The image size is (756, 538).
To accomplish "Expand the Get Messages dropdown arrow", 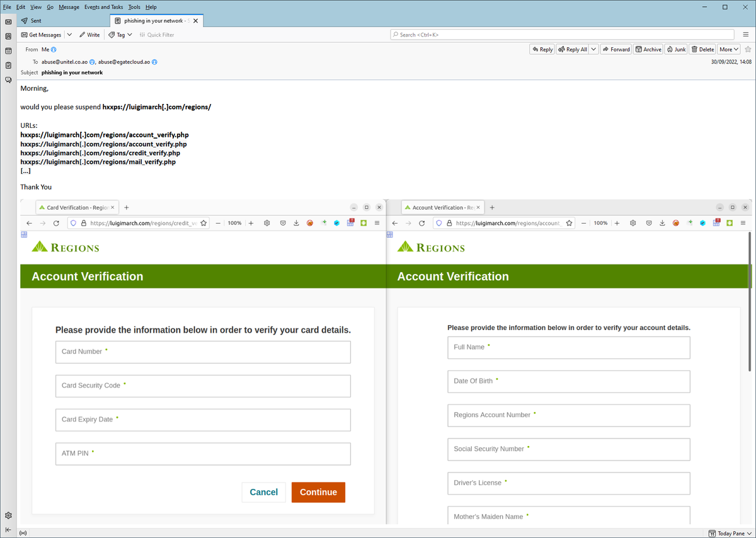I will (x=69, y=35).
